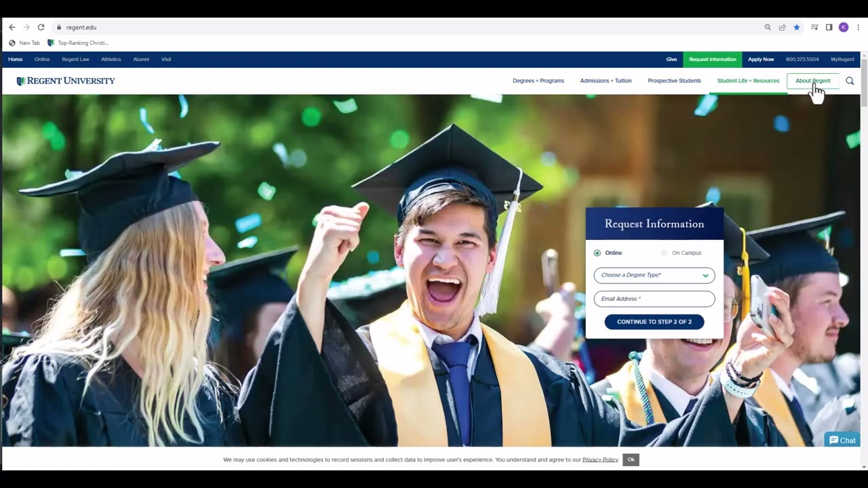Select the Online radio option
The image size is (868, 488).
tap(597, 253)
